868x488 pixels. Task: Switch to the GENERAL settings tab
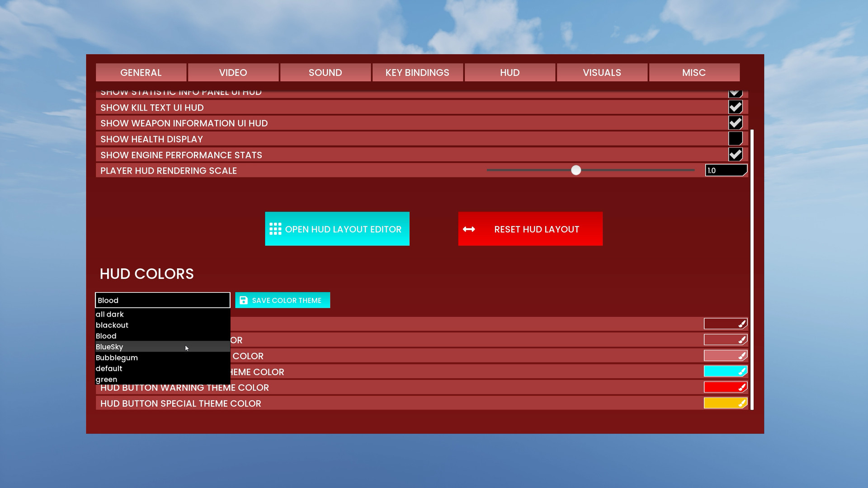(141, 72)
